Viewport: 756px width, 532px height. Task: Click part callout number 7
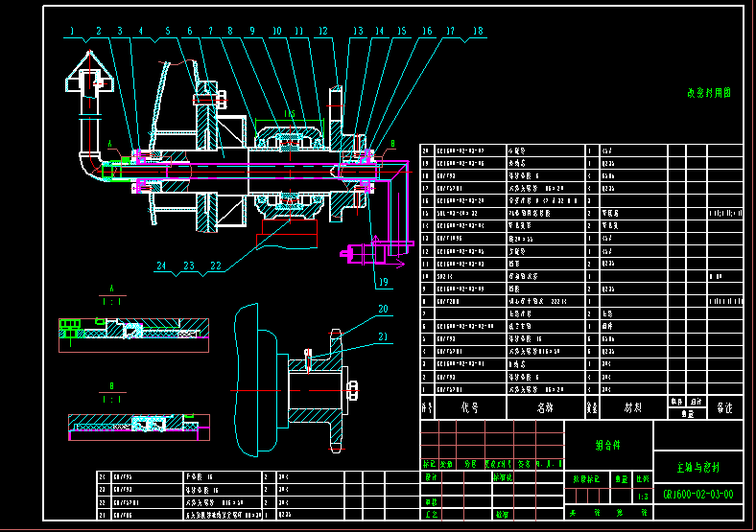tap(211, 31)
